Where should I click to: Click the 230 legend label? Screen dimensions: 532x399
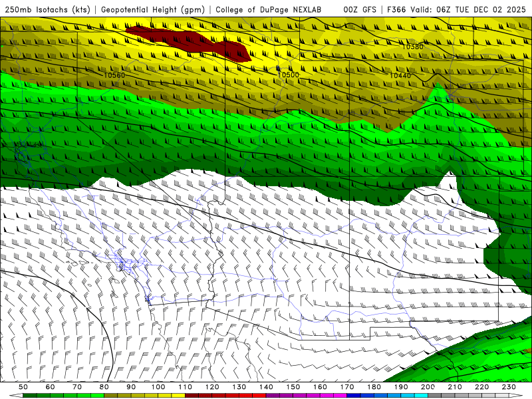[509, 387]
